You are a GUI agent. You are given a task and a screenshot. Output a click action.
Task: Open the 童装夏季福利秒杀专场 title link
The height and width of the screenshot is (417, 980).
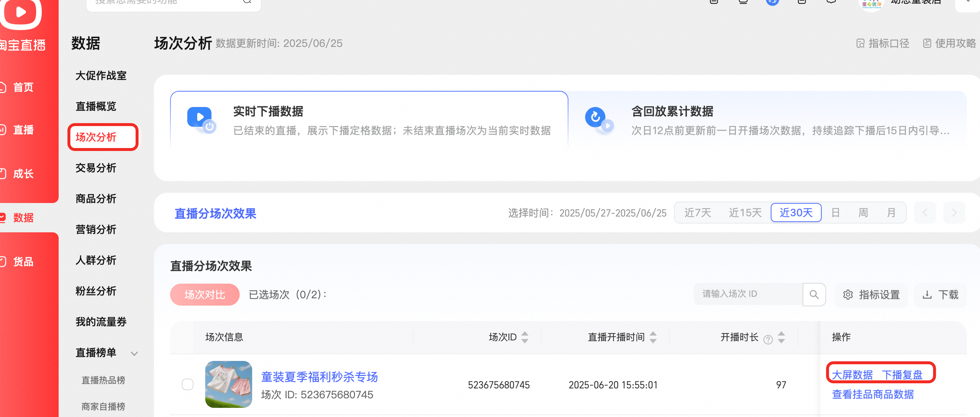coord(319,377)
